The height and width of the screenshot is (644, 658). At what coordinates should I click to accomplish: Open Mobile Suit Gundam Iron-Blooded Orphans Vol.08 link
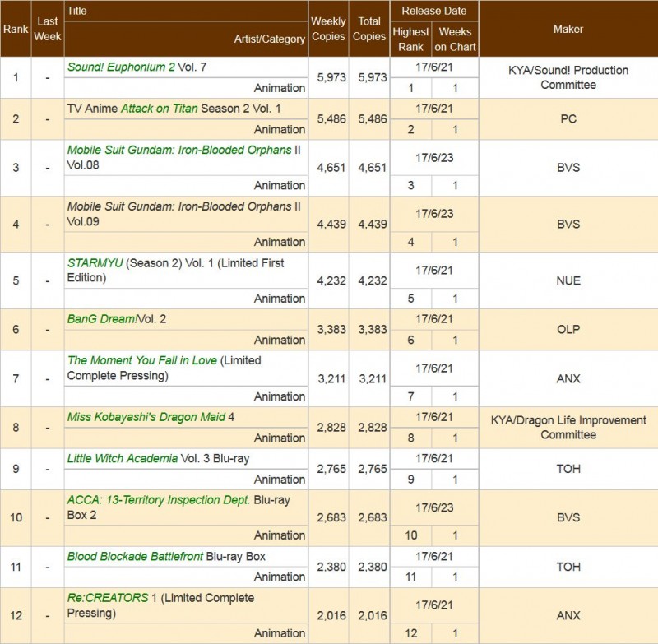tap(179, 150)
